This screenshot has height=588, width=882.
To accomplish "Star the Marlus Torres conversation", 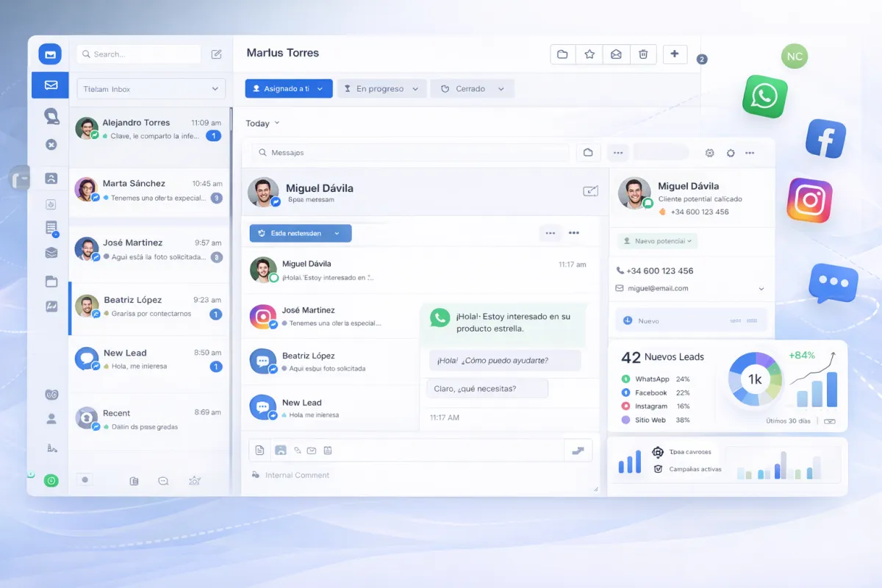I will coord(589,54).
